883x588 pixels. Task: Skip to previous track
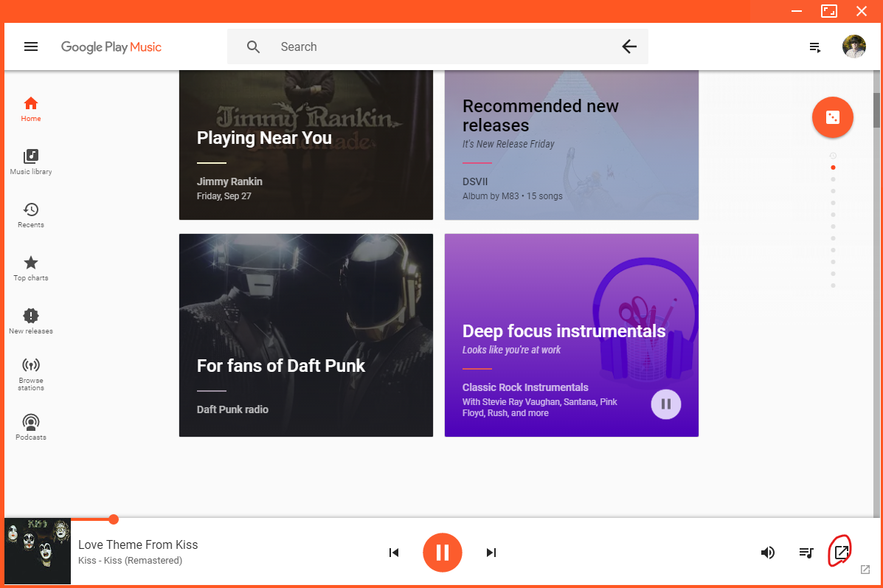coord(394,553)
